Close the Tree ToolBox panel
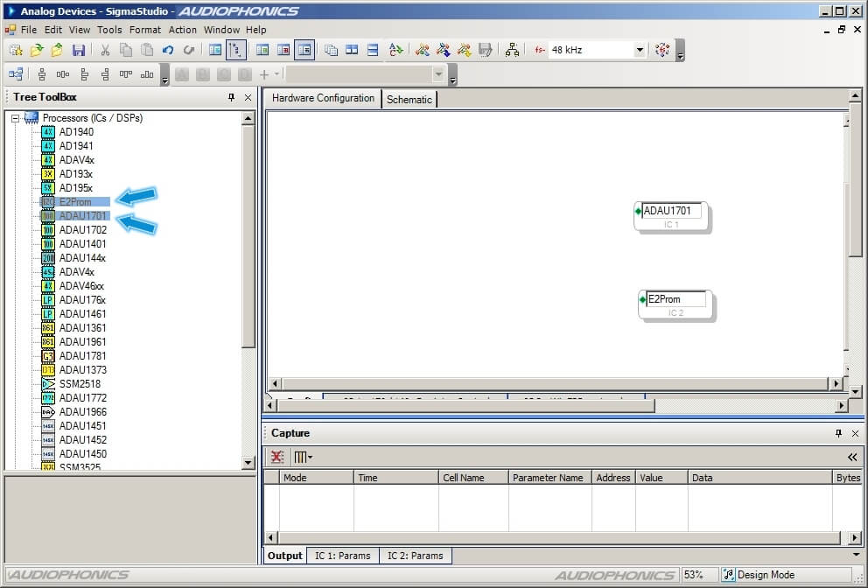This screenshot has height=588, width=868. pyautogui.click(x=248, y=97)
